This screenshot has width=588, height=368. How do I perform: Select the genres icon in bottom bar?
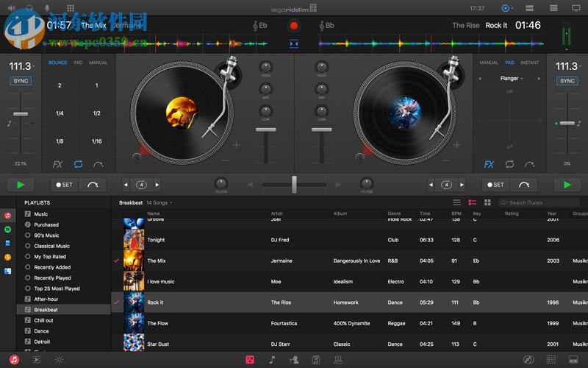click(x=338, y=360)
